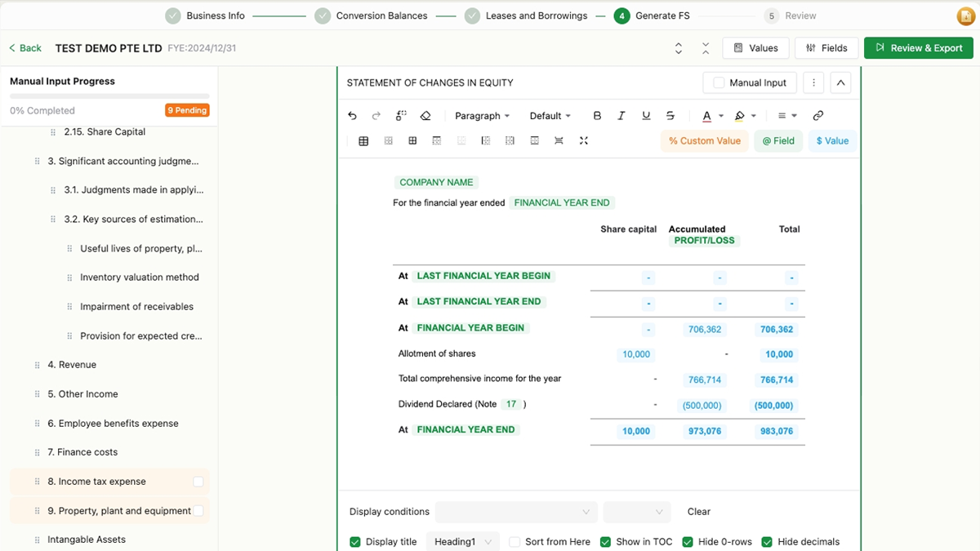Apply strikethrough formatting
This screenshot has height=551, width=980.
point(670,116)
